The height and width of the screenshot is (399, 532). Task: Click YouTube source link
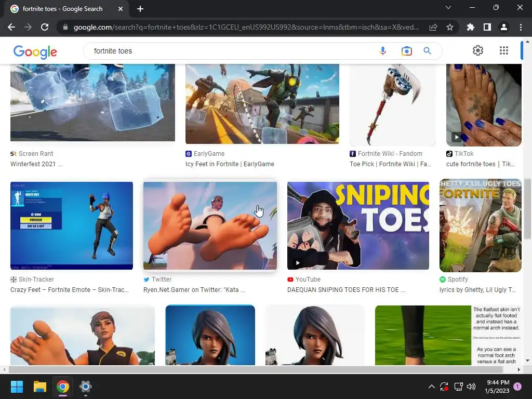[x=304, y=280]
